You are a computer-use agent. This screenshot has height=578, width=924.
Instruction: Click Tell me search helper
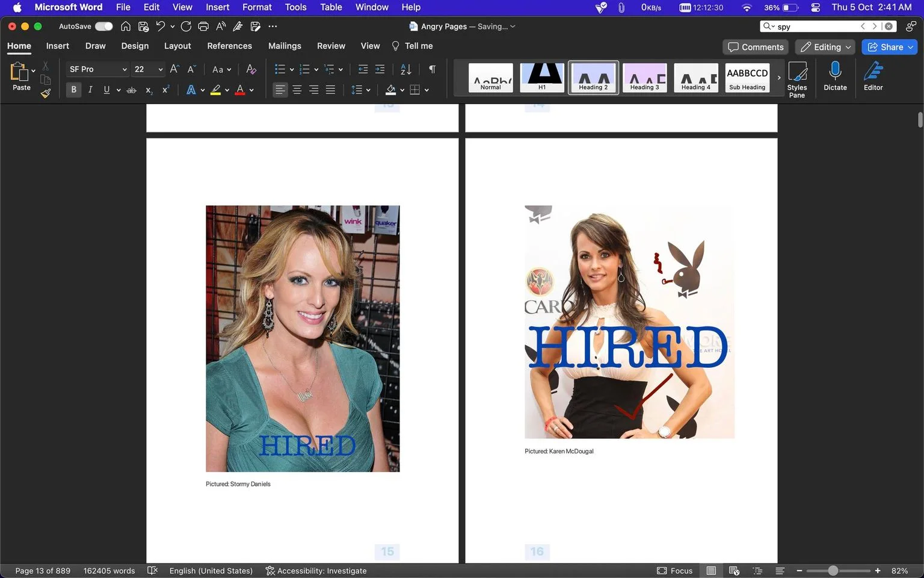coord(412,46)
